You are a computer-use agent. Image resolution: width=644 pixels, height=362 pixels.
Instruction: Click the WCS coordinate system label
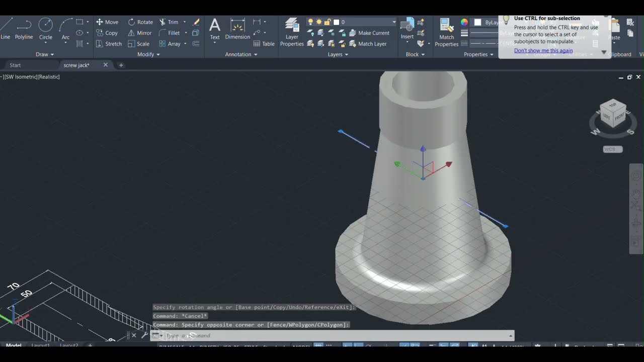[x=613, y=149]
